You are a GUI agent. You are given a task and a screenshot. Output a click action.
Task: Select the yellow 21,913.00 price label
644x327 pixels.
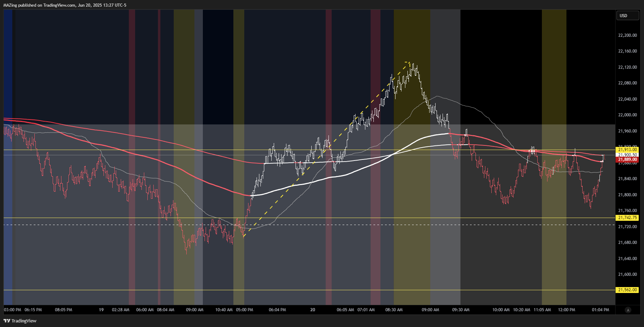click(627, 150)
